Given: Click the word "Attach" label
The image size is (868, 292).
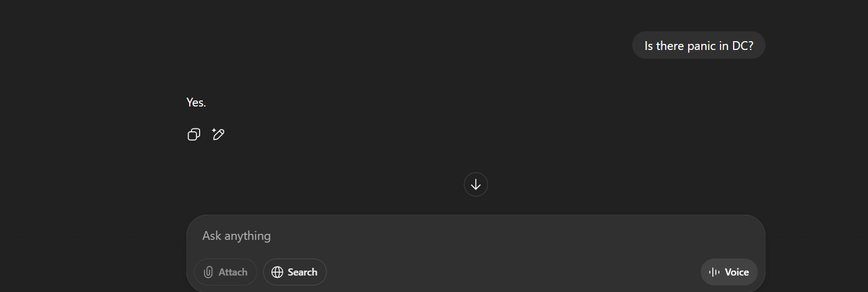Looking at the screenshot, I should point(233,272).
